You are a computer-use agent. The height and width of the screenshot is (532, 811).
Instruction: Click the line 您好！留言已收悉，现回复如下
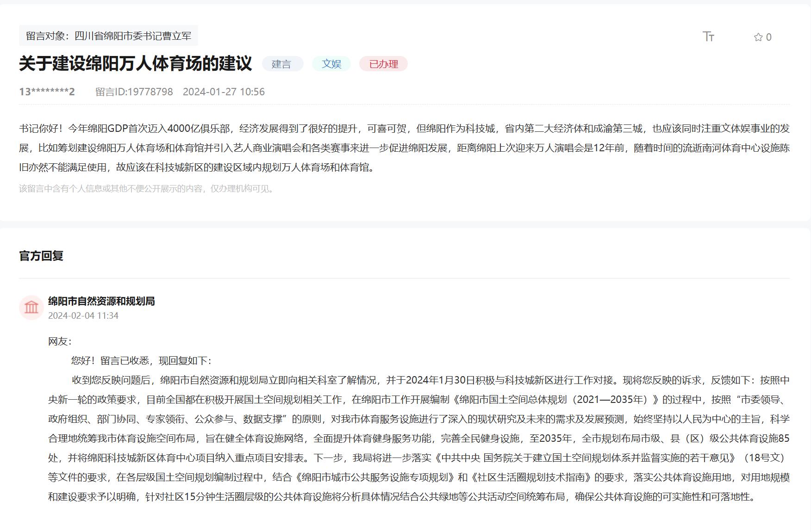(141, 361)
